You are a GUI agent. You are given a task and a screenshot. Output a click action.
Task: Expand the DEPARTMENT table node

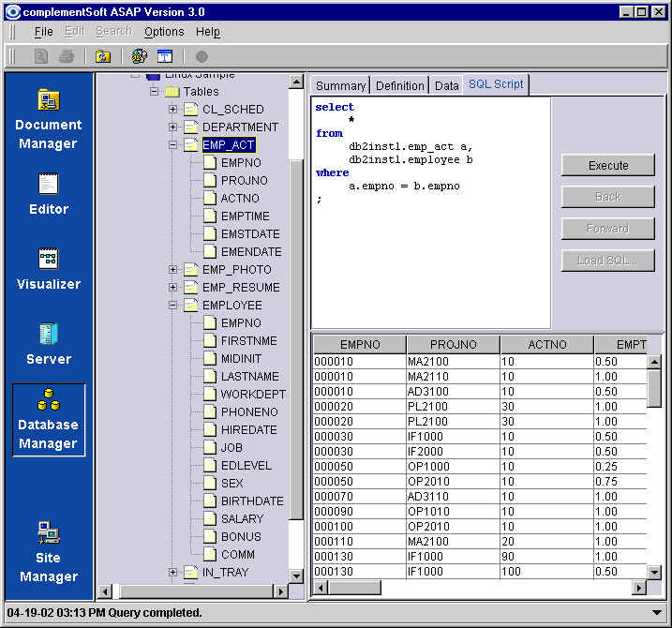pos(172,127)
